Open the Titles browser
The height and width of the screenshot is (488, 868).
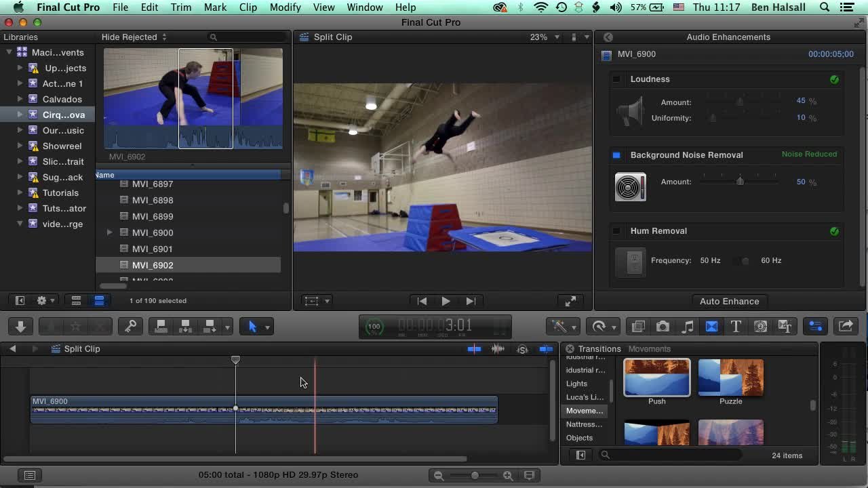(736, 326)
